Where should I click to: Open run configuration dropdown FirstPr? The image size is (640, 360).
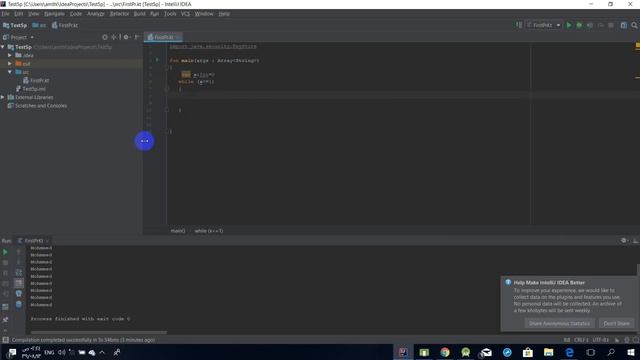pos(544,25)
